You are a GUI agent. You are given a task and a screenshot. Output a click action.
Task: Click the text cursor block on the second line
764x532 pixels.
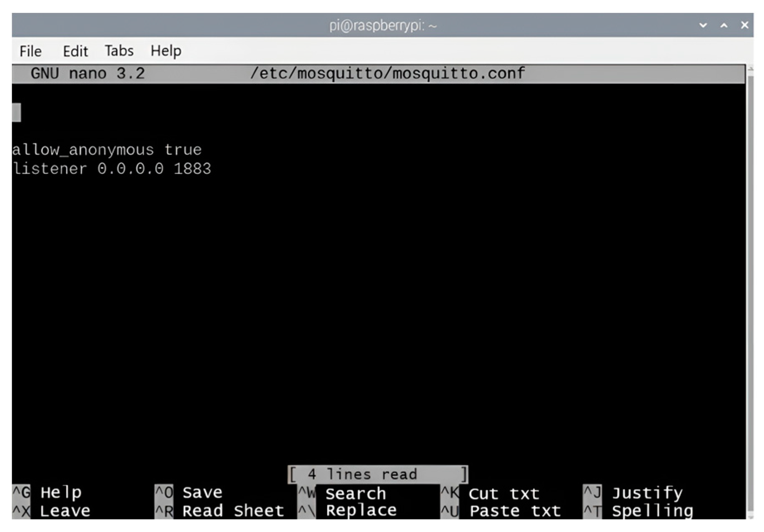tap(16, 113)
